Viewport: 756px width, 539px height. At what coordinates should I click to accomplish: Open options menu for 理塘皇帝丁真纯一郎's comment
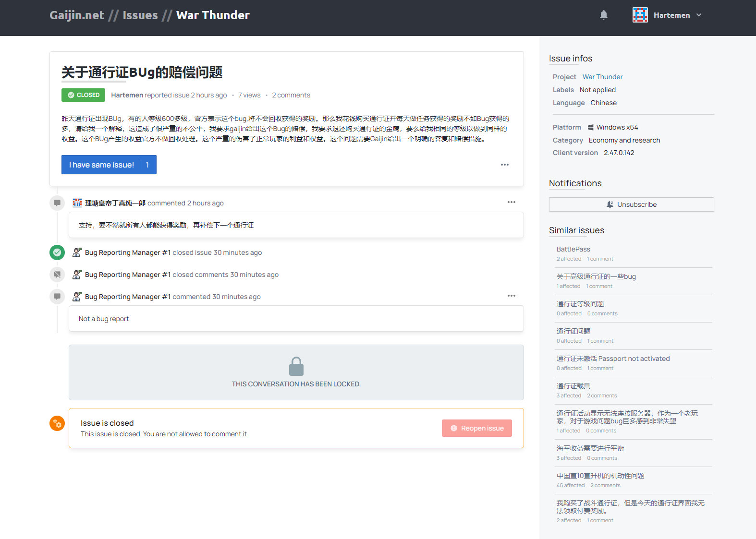[512, 202]
